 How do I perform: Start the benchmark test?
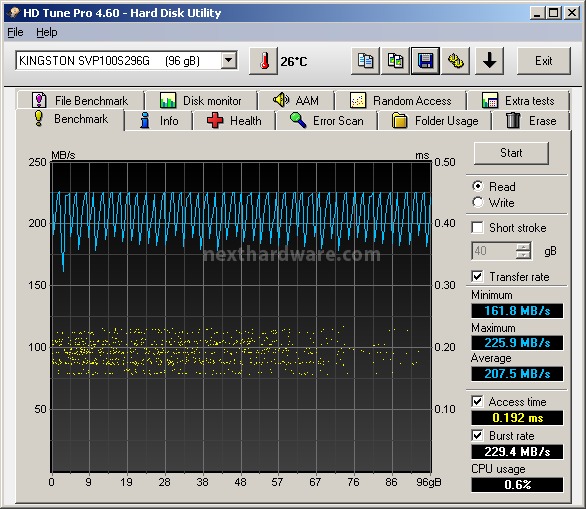511,153
